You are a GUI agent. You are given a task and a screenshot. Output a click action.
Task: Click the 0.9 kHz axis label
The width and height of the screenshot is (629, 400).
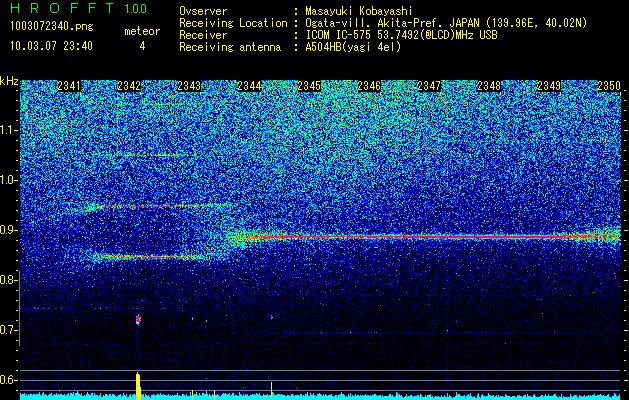coord(9,230)
